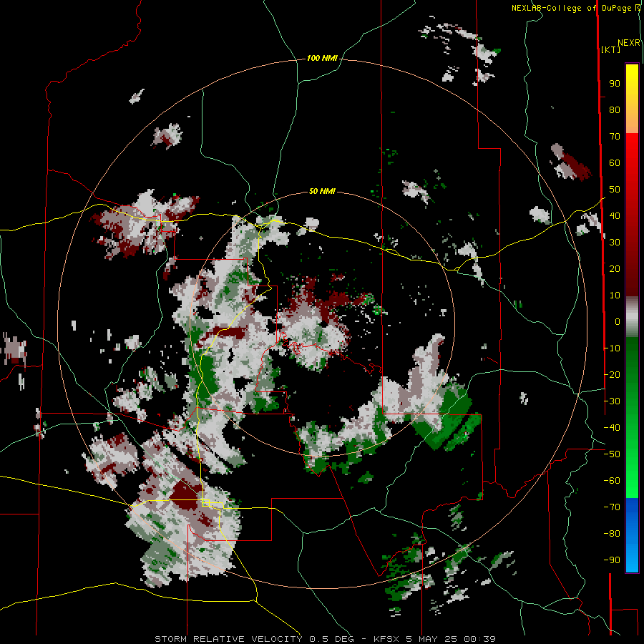
Task: Click the -80 label on the velocity scale
Action: pos(612,534)
